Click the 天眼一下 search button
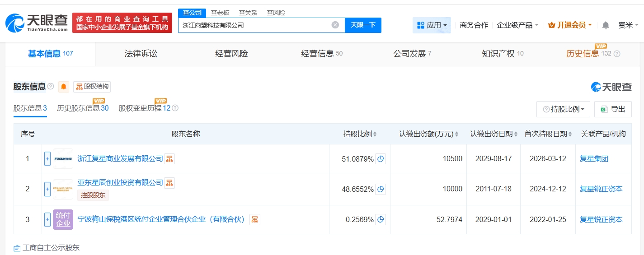The height and width of the screenshot is (255, 644). [x=363, y=25]
